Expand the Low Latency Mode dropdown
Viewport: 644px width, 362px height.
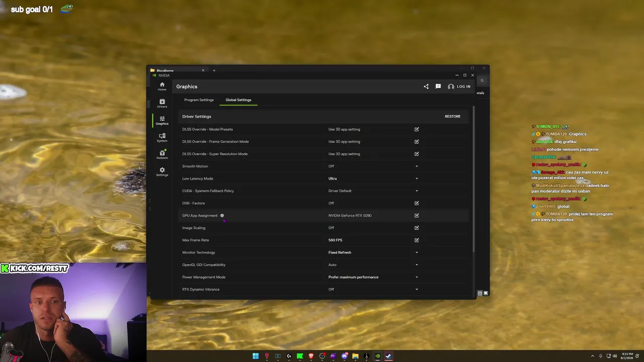click(x=417, y=178)
